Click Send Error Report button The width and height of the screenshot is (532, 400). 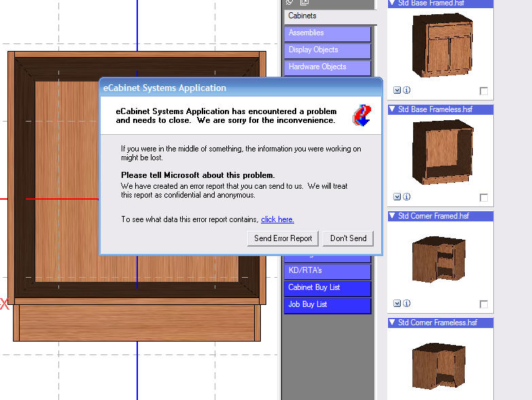pos(283,238)
